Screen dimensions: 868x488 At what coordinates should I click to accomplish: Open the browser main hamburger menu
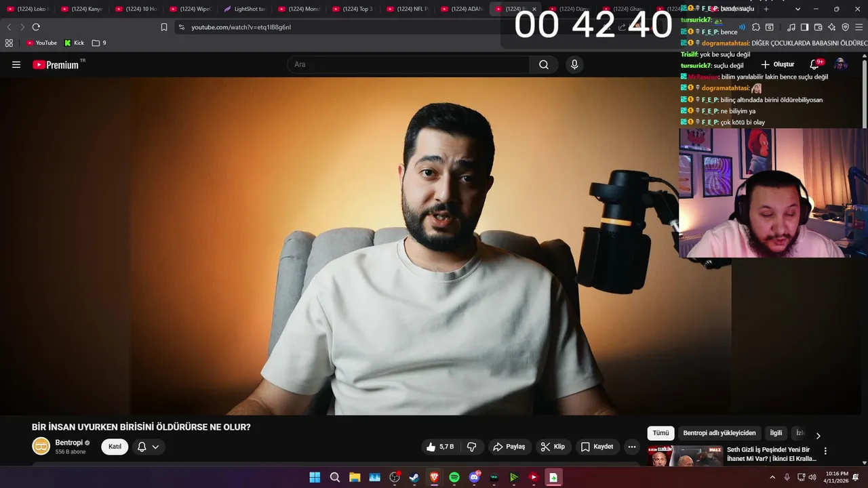click(x=859, y=27)
